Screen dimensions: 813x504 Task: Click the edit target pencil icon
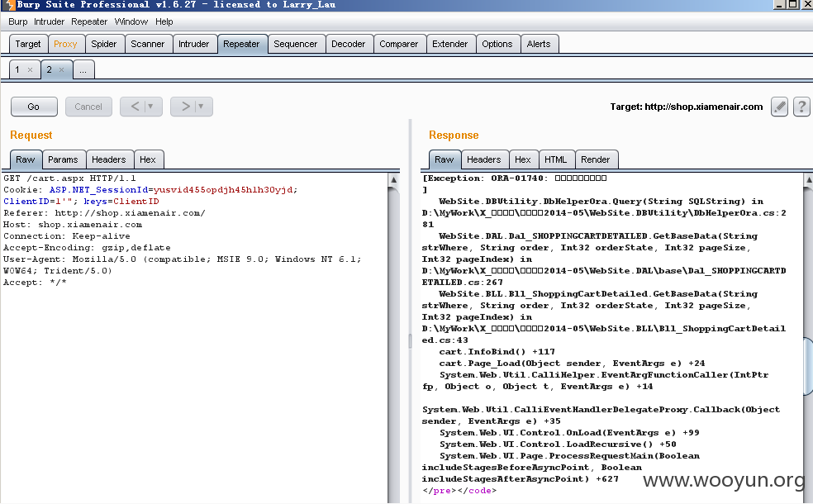[x=779, y=107]
